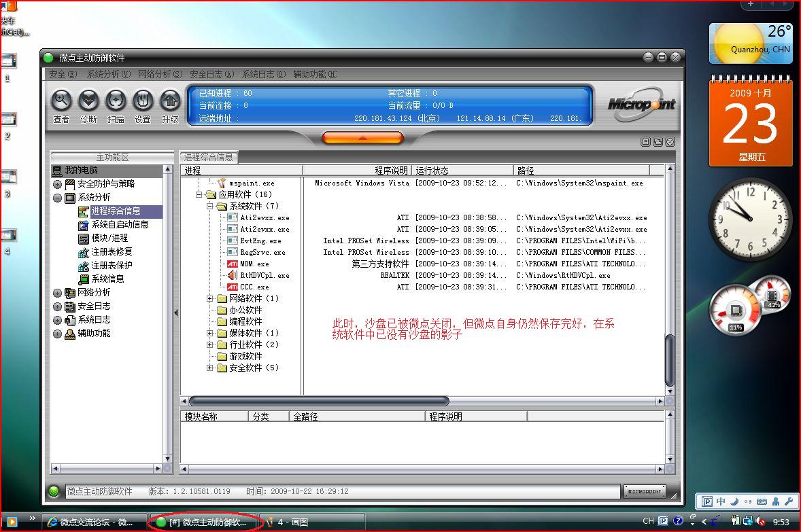Sort by the 模块名称 column header
The image size is (801, 532).
[x=215, y=416]
